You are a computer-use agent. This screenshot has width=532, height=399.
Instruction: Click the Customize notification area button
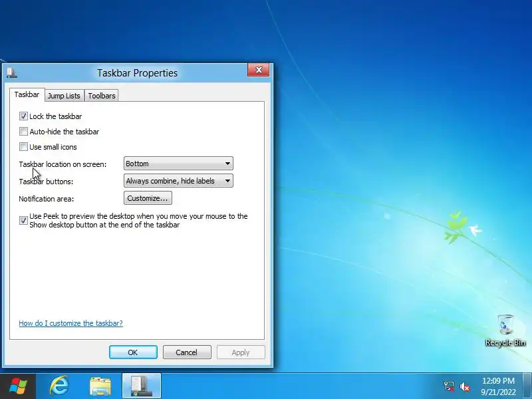pyautogui.click(x=148, y=198)
